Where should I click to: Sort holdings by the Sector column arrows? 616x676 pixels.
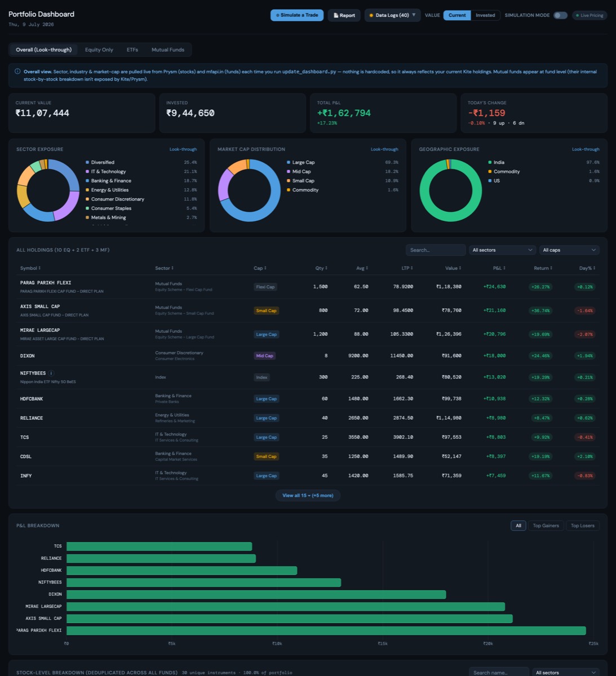click(172, 268)
